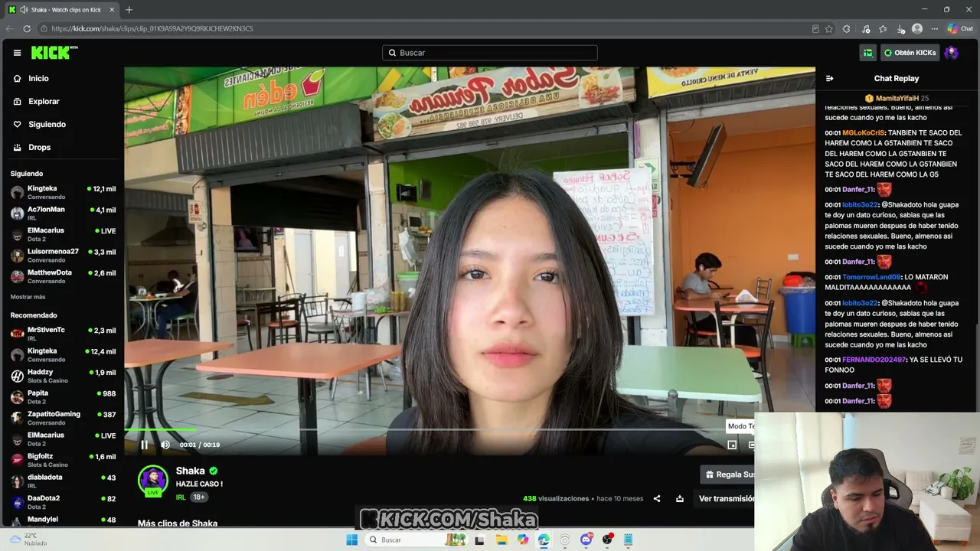Open weather widget showing 22°C Nublado

[x=29, y=540]
